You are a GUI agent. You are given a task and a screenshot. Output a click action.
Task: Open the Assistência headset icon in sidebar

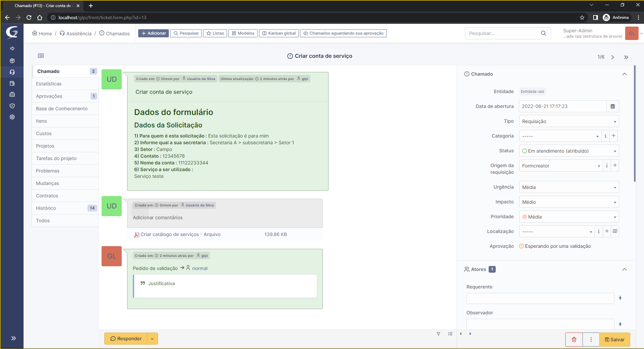pyautogui.click(x=12, y=72)
